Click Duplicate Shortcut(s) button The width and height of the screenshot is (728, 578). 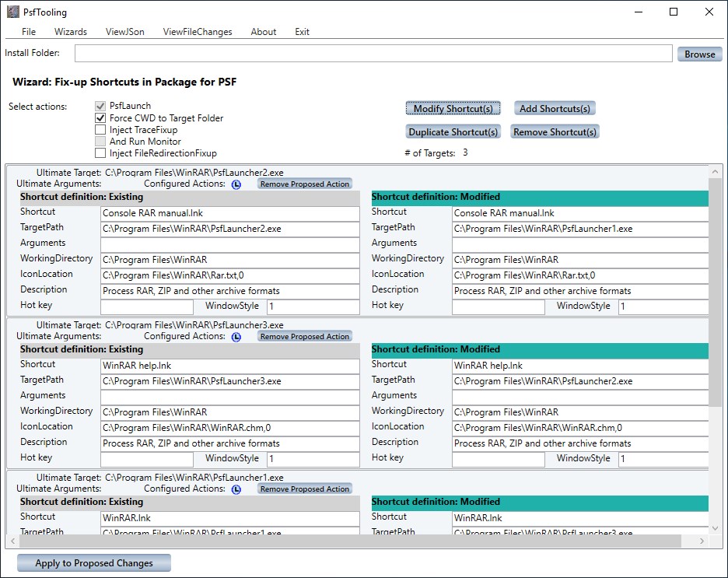[x=453, y=131]
